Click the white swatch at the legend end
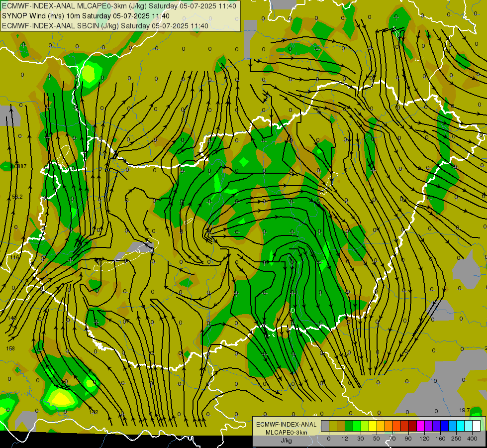The image size is (487, 448). click(x=477, y=426)
